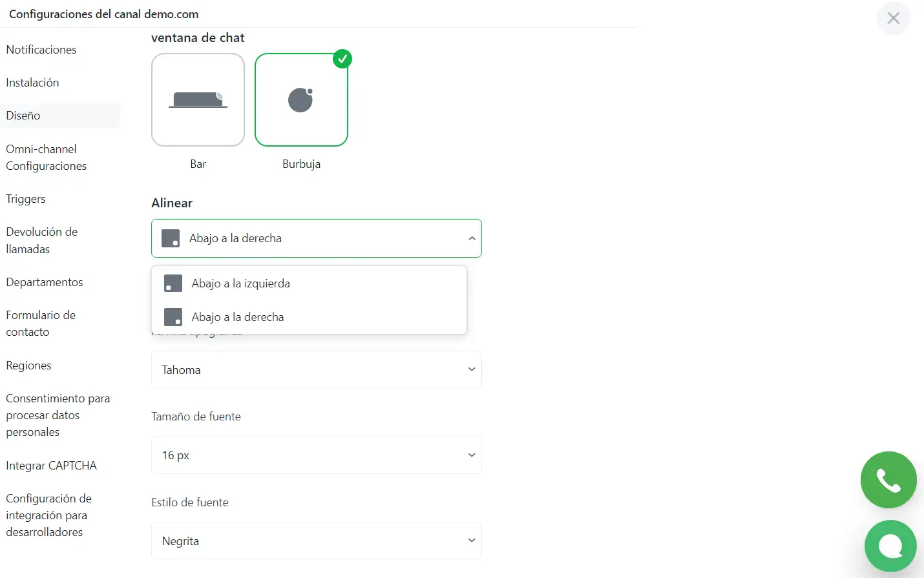
Task: Choose Abajo a la izquierda option
Action: [x=241, y=284]
